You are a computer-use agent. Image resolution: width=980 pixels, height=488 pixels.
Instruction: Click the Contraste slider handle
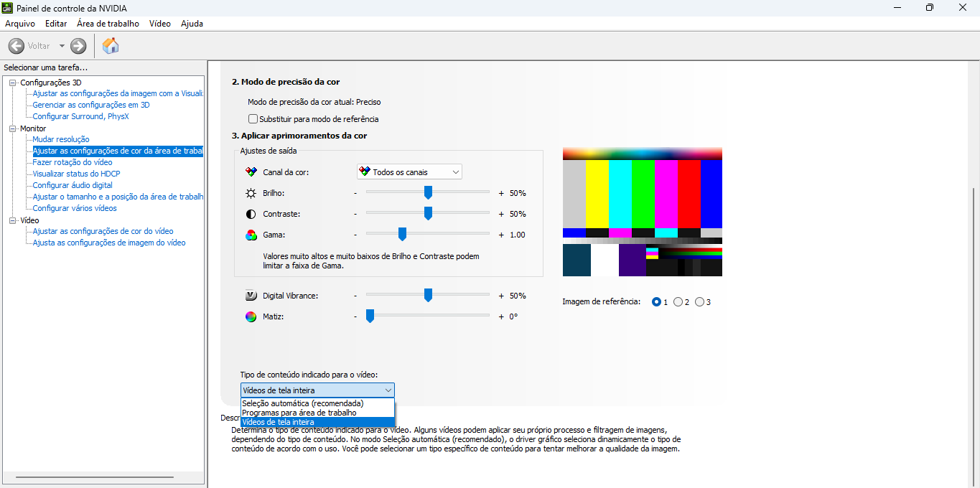click(x=428, y=213)
